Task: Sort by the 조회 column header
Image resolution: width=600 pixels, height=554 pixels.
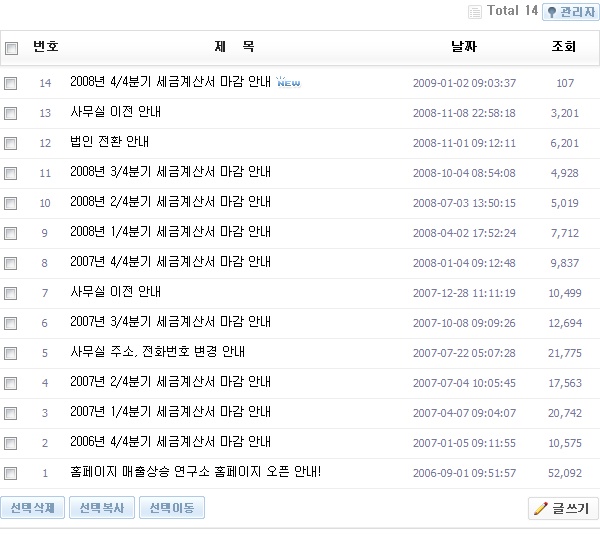Action: point(564,47)
